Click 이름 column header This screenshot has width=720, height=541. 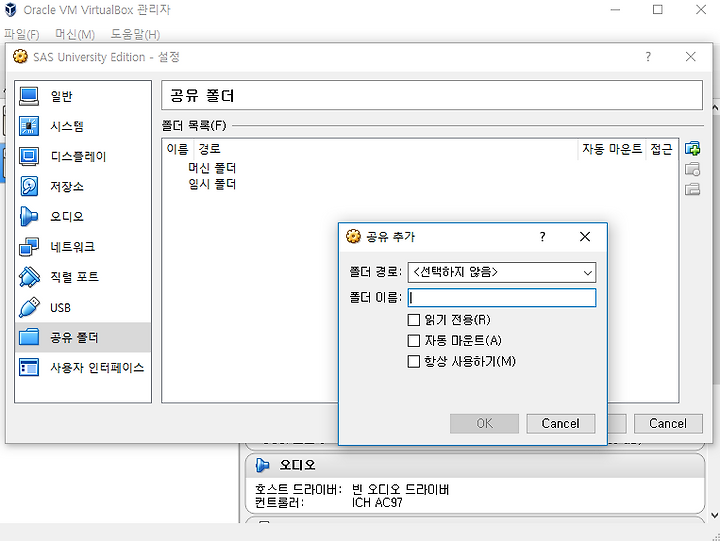click(177, 149)
